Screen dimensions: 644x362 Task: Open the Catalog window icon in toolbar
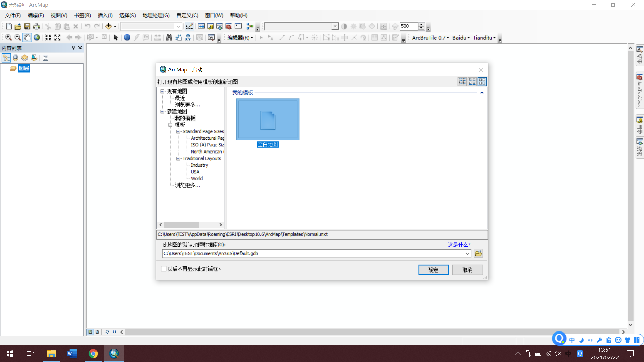[210, 26]
